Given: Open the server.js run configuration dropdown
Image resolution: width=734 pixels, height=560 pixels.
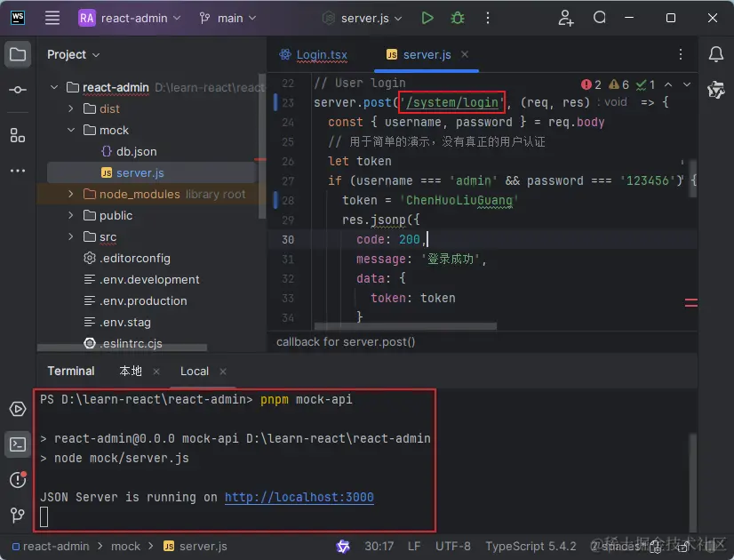Looking at the screenshot, I should (x=363, y=19).
